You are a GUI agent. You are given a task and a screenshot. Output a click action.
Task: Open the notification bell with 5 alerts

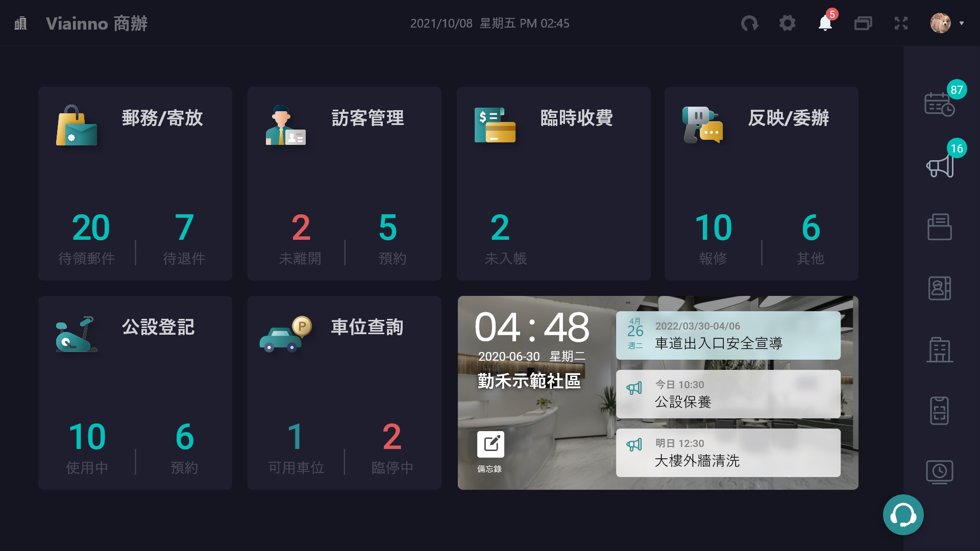825,23
